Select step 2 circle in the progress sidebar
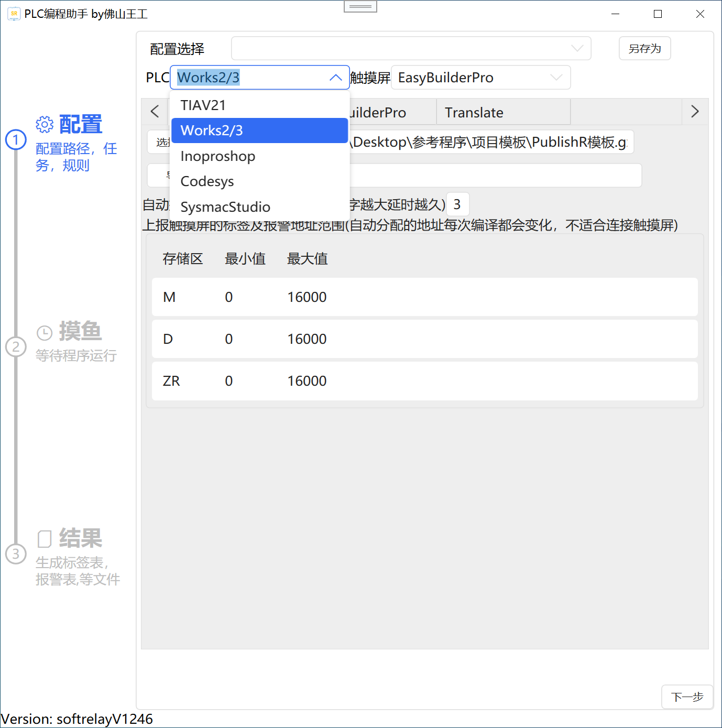The width and height of the screenshot is (722, 728). pos(16,347)
